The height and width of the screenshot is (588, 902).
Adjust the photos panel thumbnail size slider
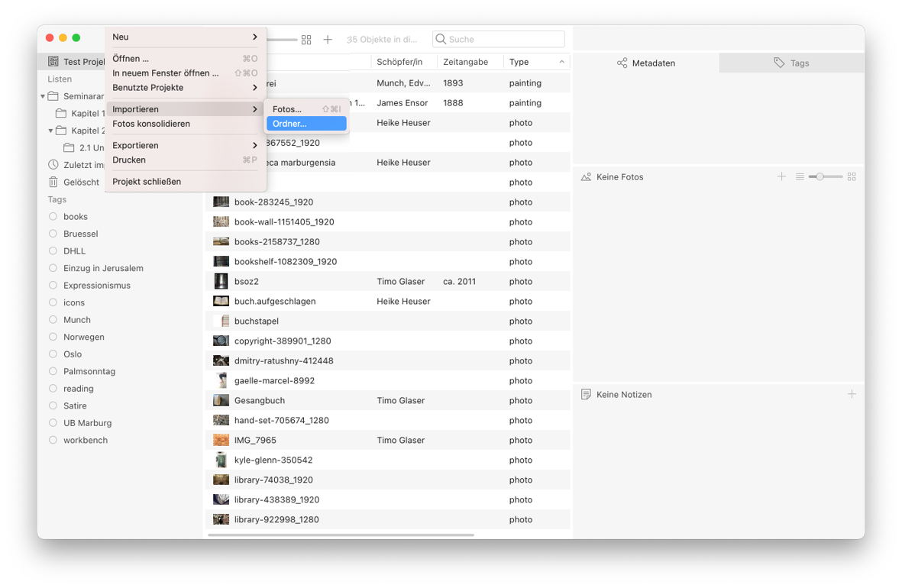click(820, 176)
